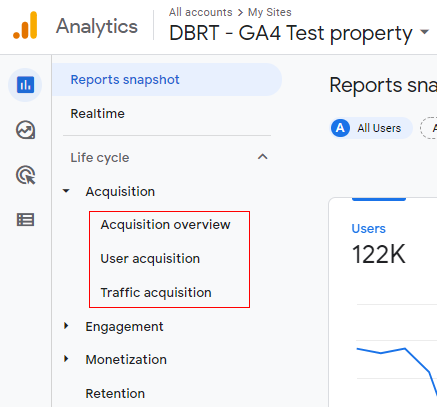Collapse the Life cycle section chevron
This screenshot has width=437, height=407.
point(263,157)
